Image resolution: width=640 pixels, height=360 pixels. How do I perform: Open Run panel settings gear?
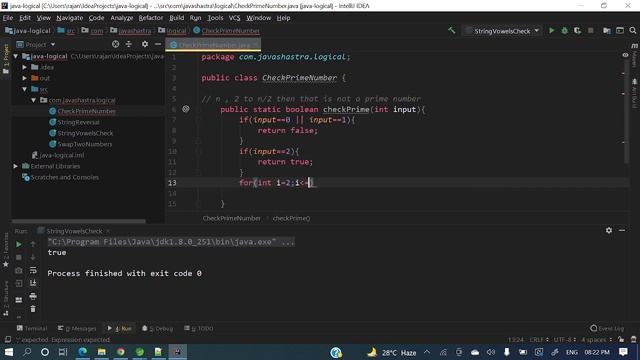coord(609,231)
